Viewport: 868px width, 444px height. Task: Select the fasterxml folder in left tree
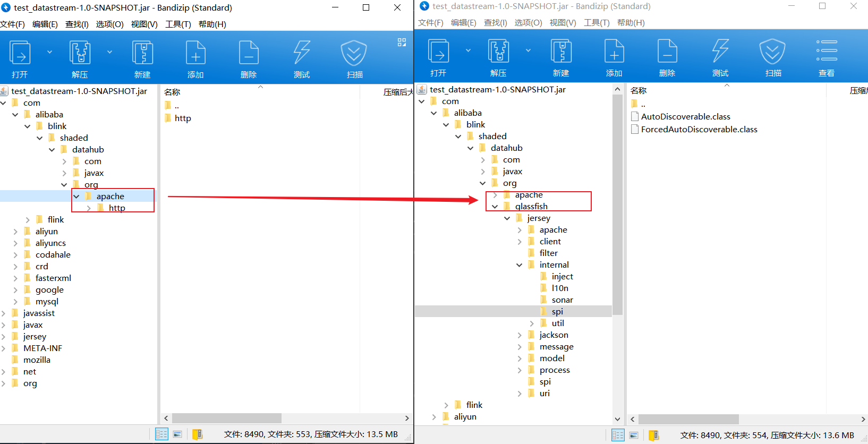click(x=53, y=278)
